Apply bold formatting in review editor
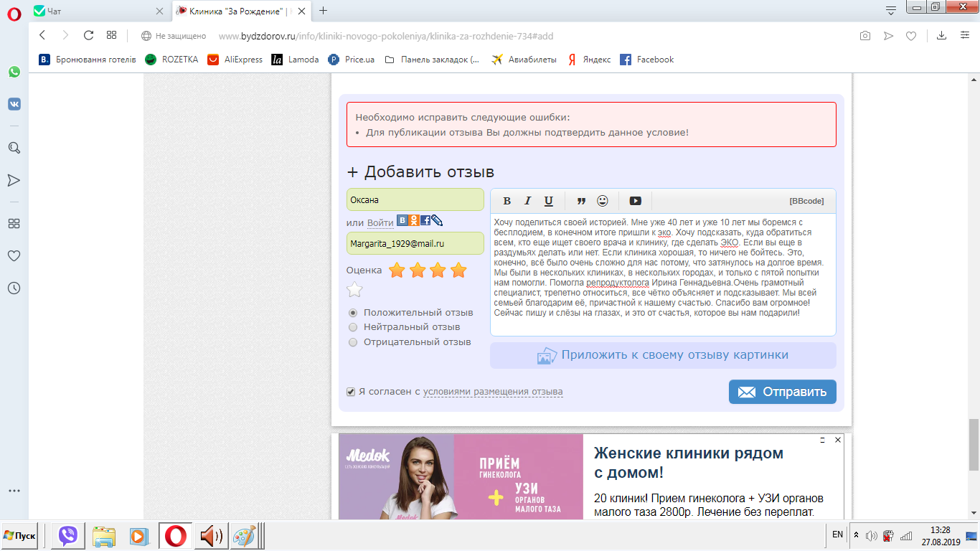 tap(507, 201)
